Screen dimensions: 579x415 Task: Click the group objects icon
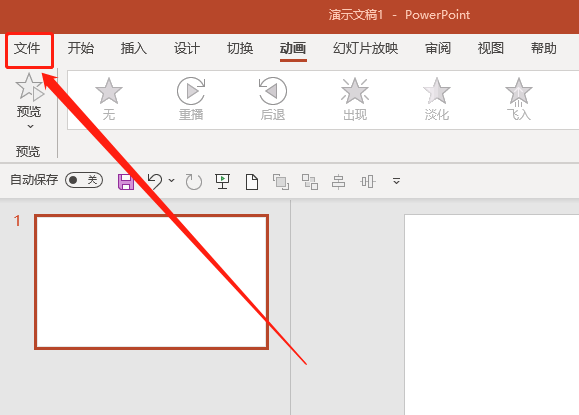(x=310, y=182)
